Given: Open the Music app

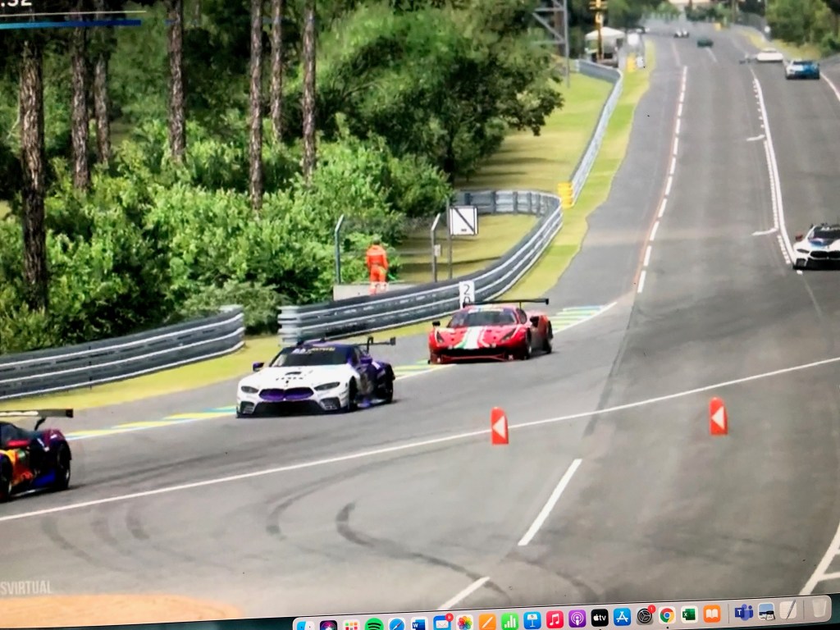Looking at the screenshot, I should pos(555,619).
